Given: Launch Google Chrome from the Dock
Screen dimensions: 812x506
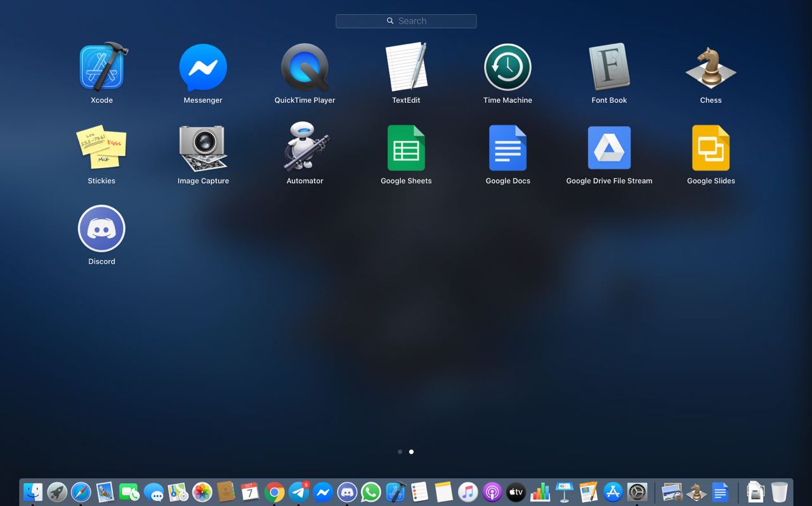Looking at the screenshot, I should click(x=274, y=492).
